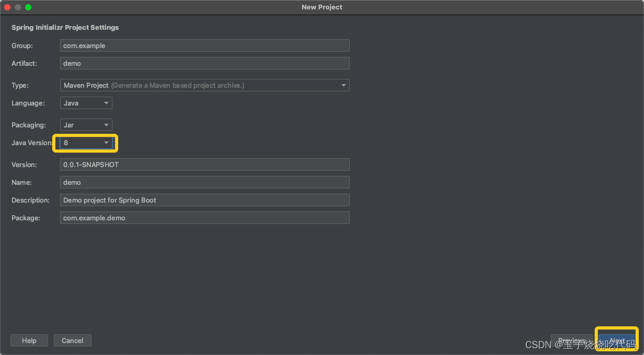The height and width of the screenshot is (355, 644).
Task: Expand the Packaging dropdown
Action: pyautogui.click(x=86, y=125)
